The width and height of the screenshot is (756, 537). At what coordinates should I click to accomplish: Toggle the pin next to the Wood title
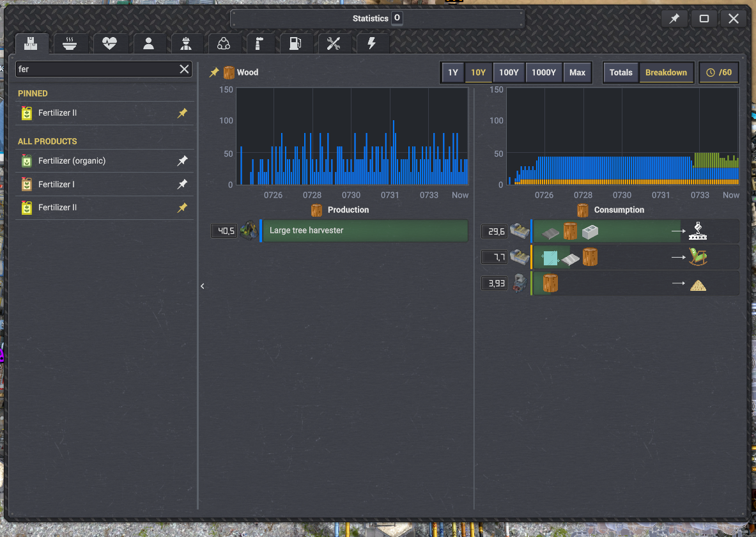tap(214, 72)
